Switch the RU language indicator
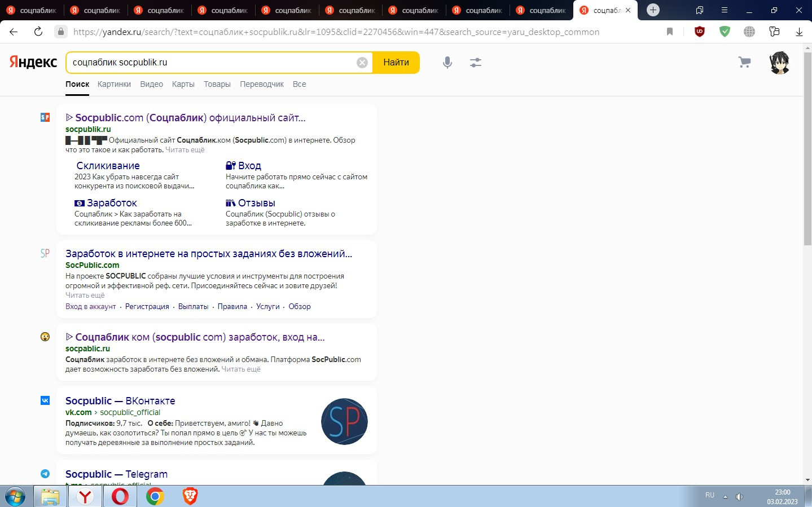 pos(710,495)
